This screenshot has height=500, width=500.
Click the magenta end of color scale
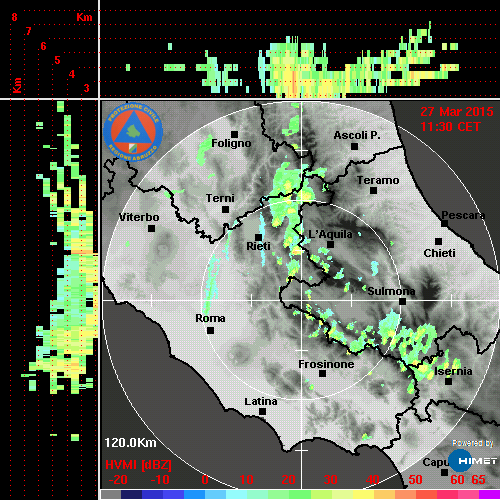pos(489,495)
